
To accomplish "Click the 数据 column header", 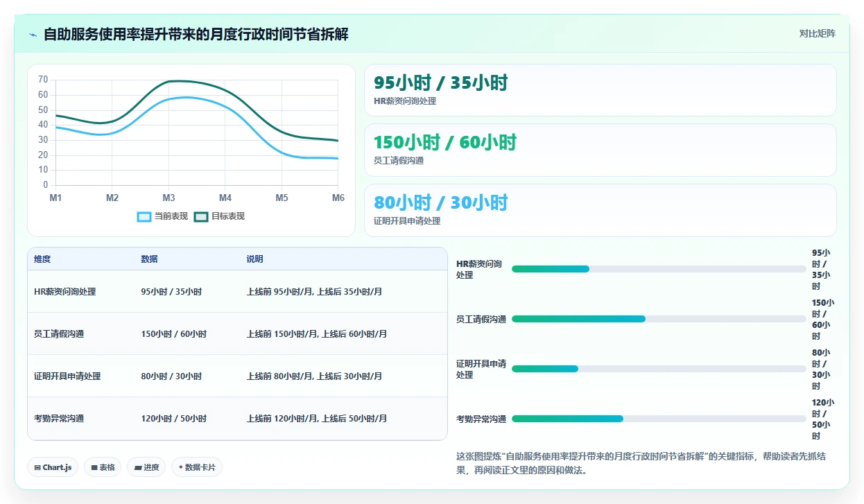I will (x=149, y=259).
